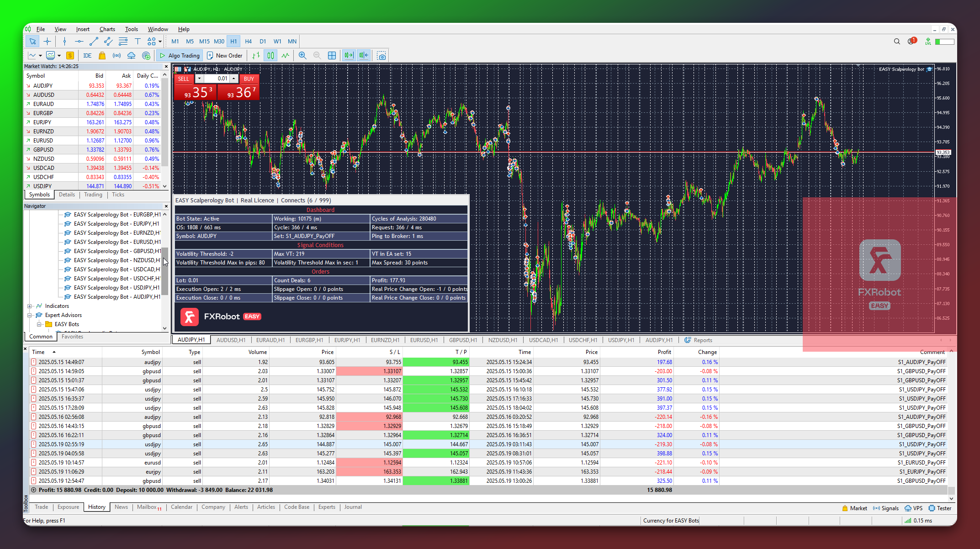Open the Tester button in toolbox footer

pos(940,508)
